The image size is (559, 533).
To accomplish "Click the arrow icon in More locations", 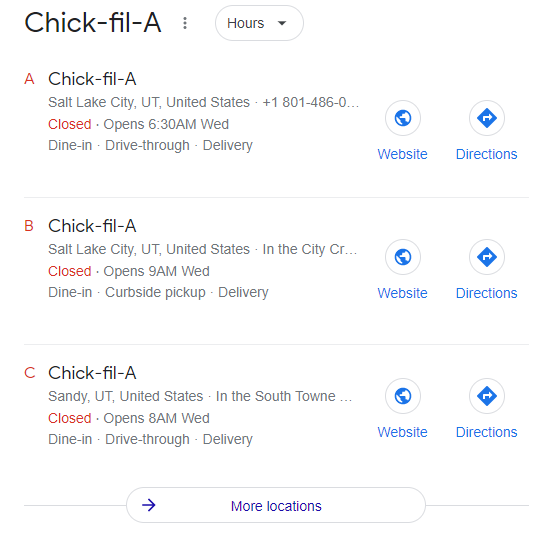I will click(149, 505).
